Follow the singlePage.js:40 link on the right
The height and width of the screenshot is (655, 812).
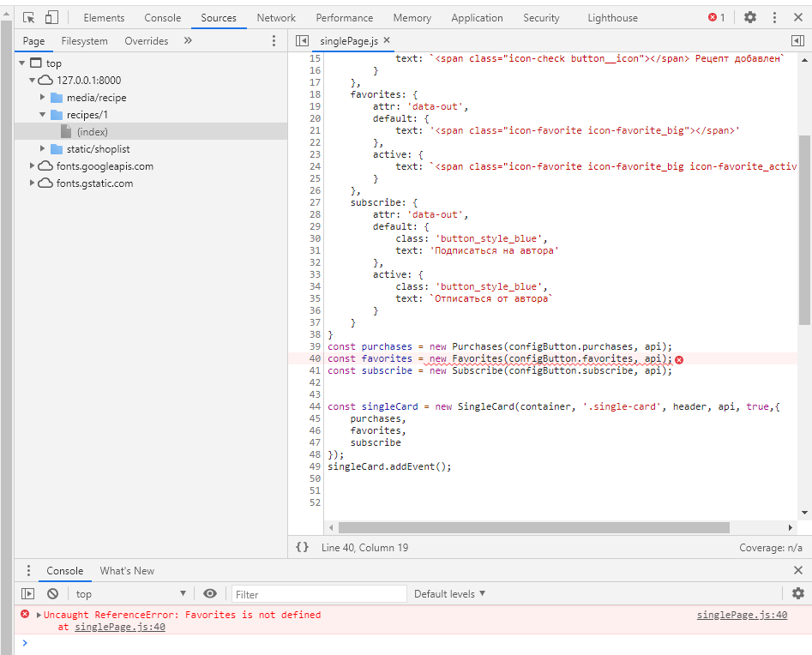click(x=742, y=615)
